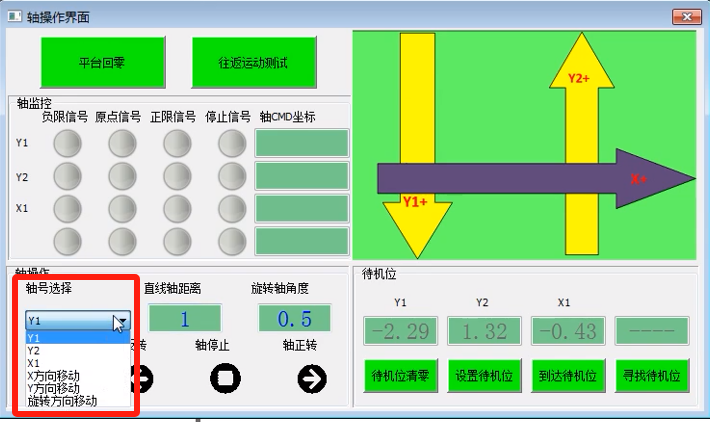Click the 待机位清零 button
This screenshot has width=710, height=422.
click(400, 376)
